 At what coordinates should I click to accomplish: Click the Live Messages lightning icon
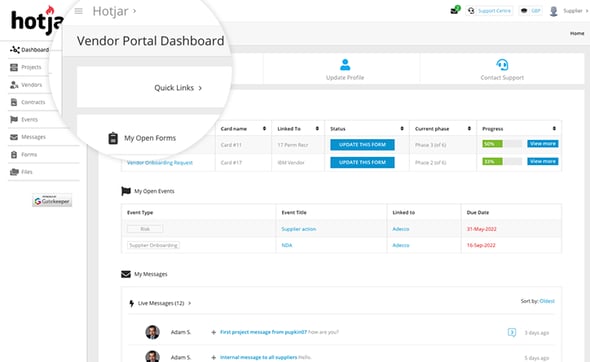tap(131, 303)
